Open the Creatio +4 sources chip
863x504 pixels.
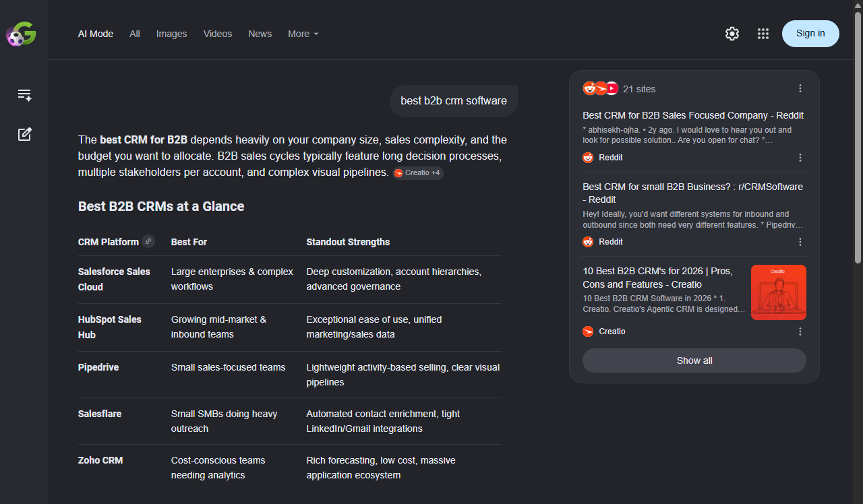pos(418,173)
